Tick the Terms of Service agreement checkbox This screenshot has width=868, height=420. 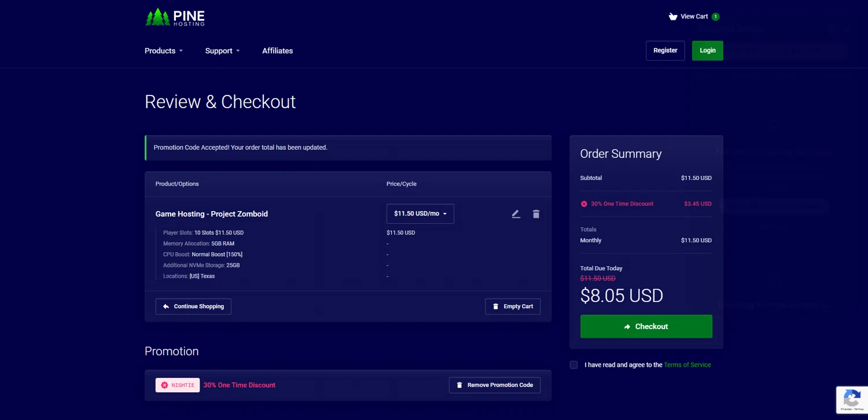[573, 365]
